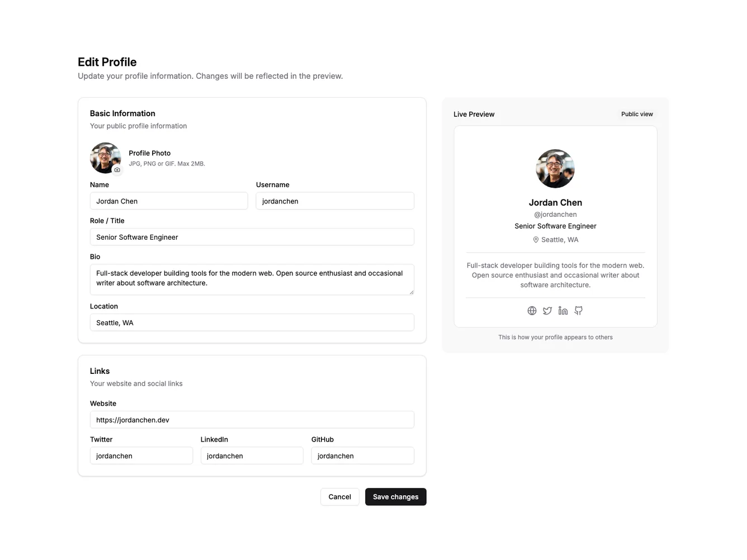Click the GitHub username field
Image resolution: width=747 pixels, height=560 pixels.
[362, 455]
